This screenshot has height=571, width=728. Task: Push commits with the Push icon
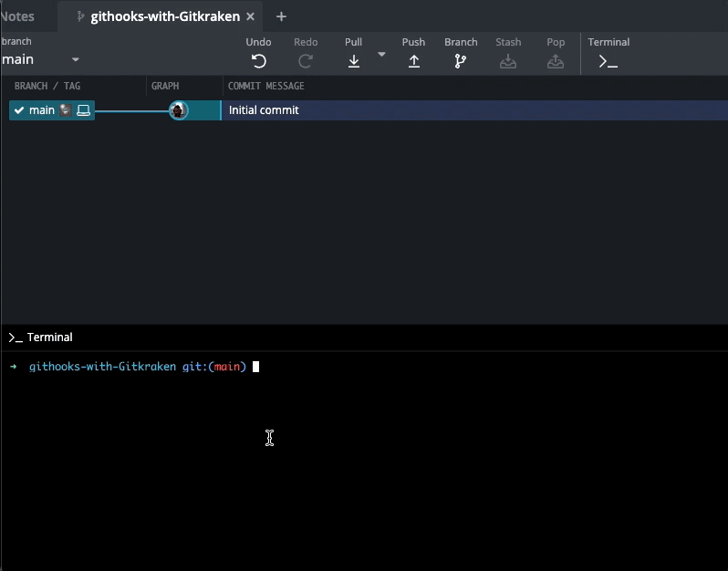(x=413, y=61)
